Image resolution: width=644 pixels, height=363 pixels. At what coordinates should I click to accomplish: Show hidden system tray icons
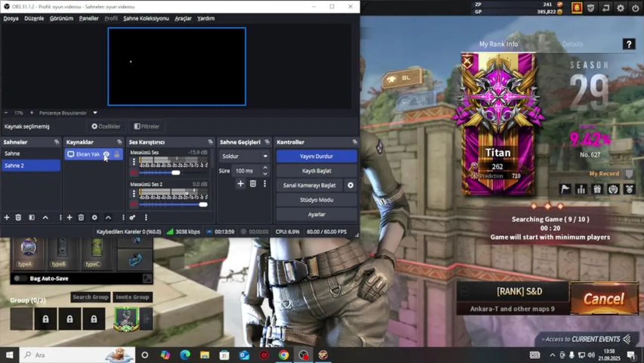[x=553, y=355]
